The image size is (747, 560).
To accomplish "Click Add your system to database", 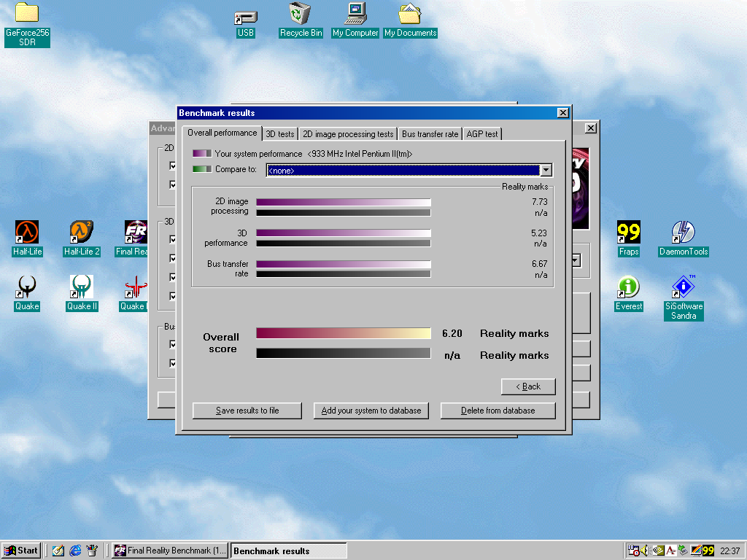I will click(371, 411).
